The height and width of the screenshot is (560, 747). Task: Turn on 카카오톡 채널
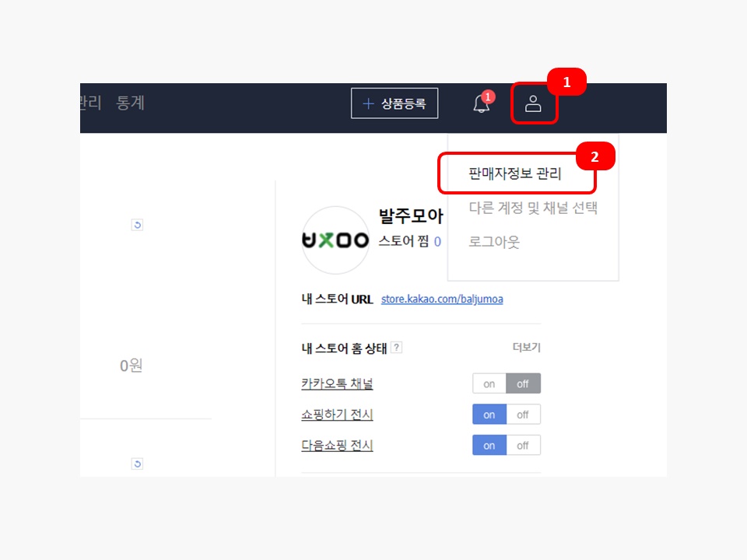tap(489, 383)
